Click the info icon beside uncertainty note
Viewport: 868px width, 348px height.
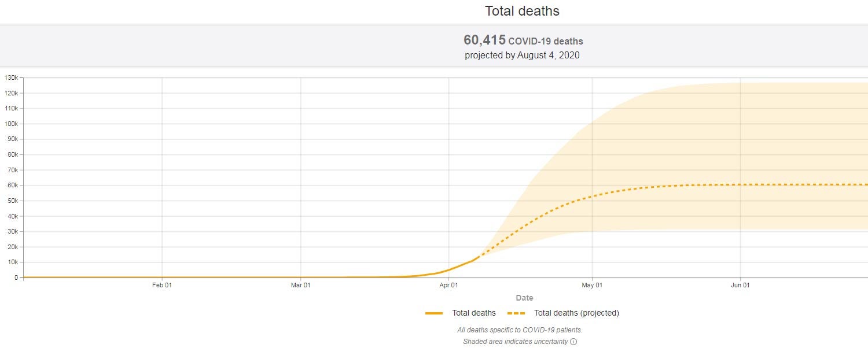pyautogui.click(x=573, y=342)
